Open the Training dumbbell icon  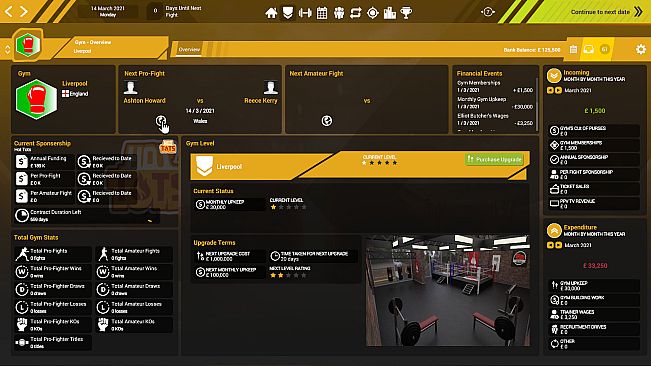pyautogui.click(x=305, y=13)
